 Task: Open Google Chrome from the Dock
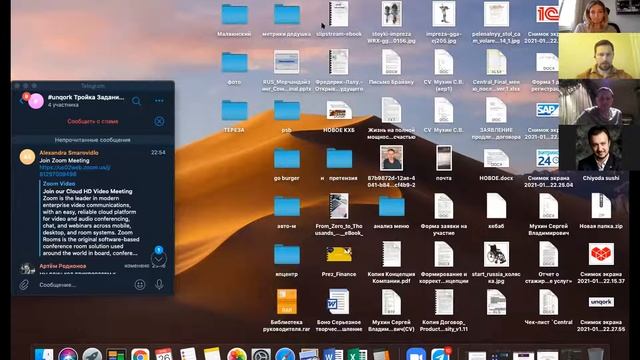click(140, 355)
